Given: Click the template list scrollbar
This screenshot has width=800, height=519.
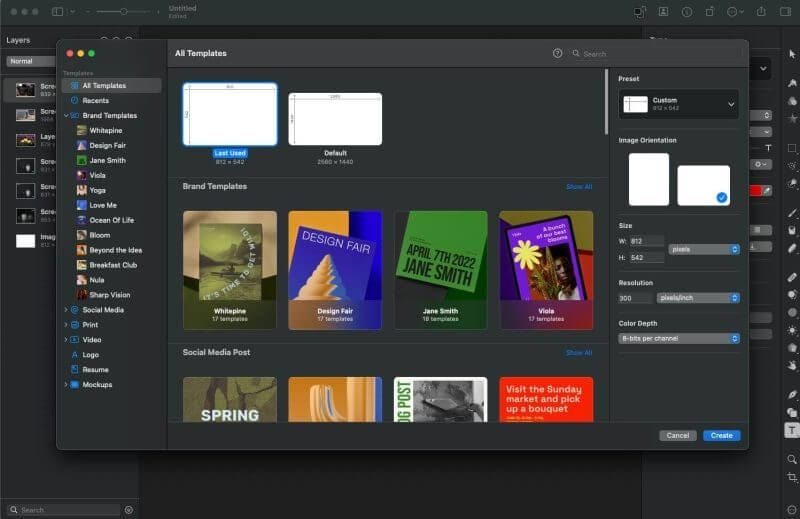Looking at the screenshot, I should (x=606, y=102).
